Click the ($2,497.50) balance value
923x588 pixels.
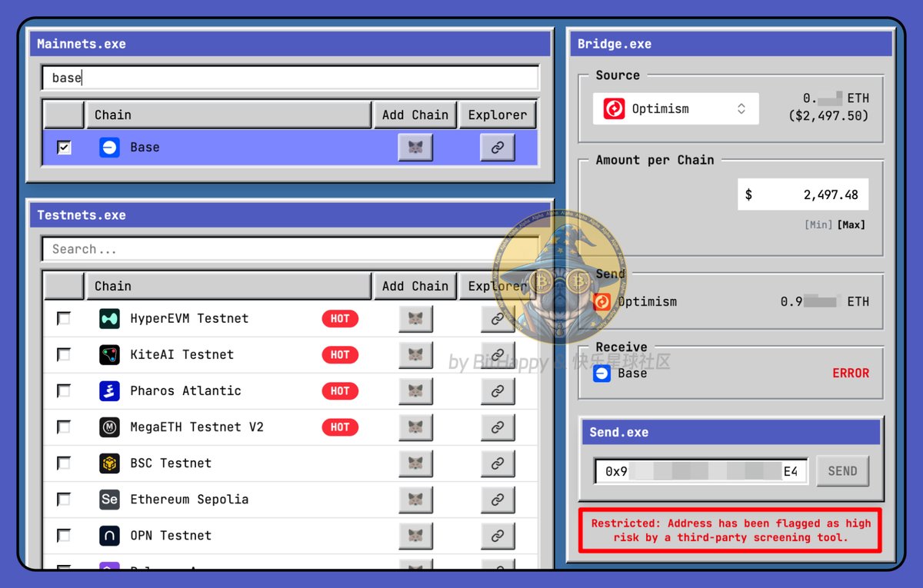pos(828,116)
